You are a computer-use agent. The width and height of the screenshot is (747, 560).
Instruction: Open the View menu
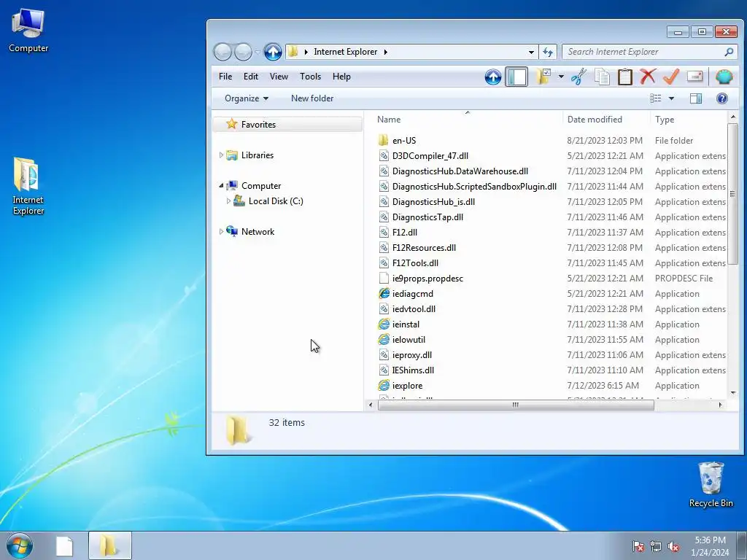[x=279, y=76]
